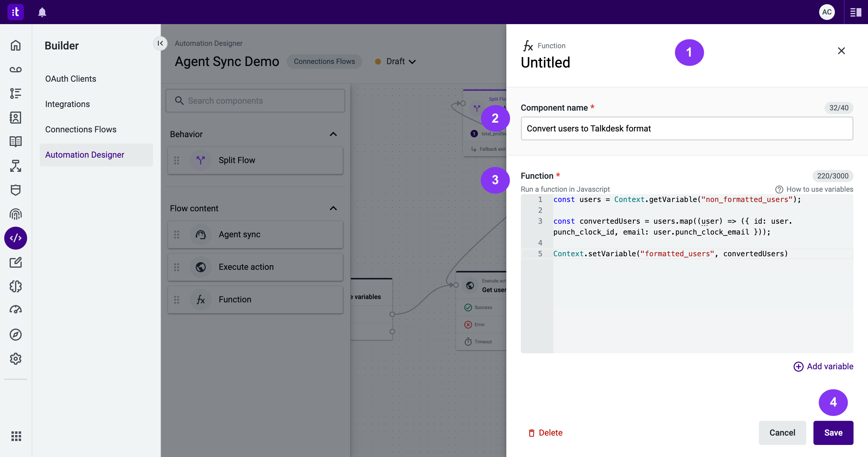Go to the Home sidebar icon
868x457 pixels.
[15, 45]
